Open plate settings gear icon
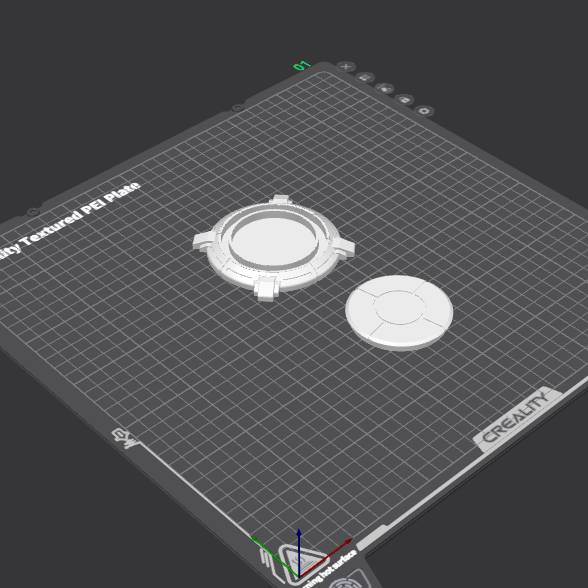588x588 pixels. (x=424, y=111)
